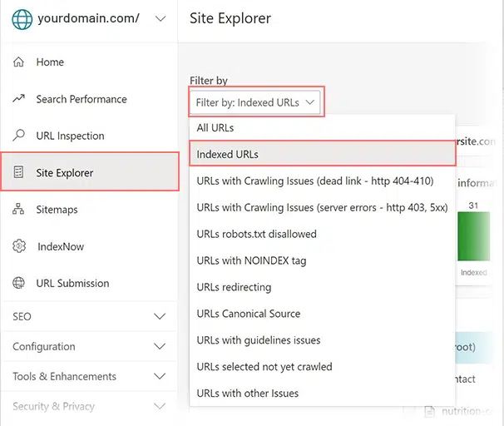Image resolution: width=504 pixels, height=426 pixels.
Task: Pick URLs with NOINDEX tag option
Action: click(x=323, y=260)
